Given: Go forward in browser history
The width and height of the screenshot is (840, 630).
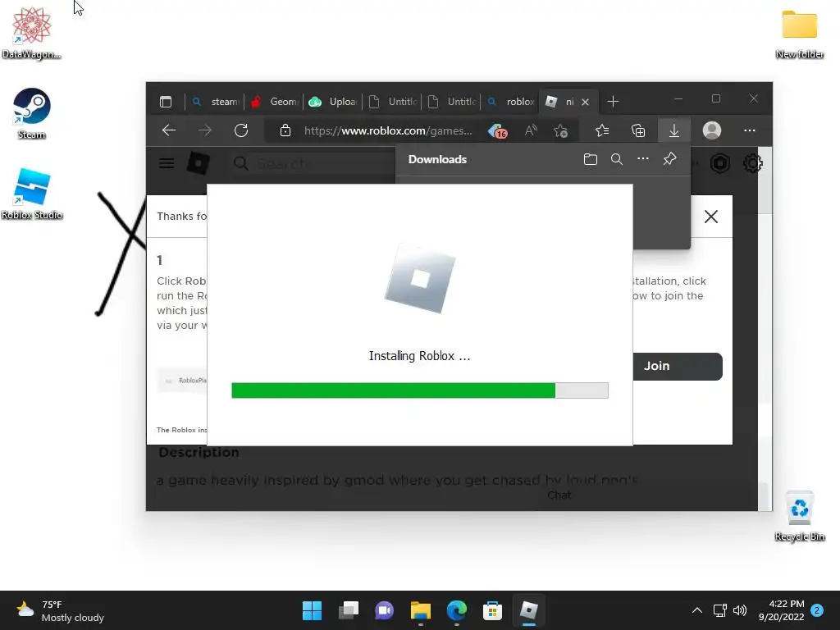Looking at the screenshot, I should click(x=205, y=130).
